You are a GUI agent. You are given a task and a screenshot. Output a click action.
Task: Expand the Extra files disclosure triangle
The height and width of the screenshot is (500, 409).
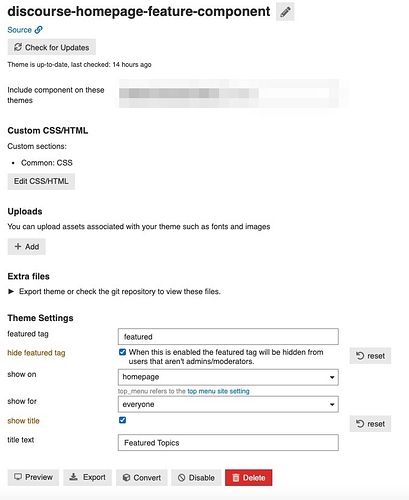[x=11, y=292]
